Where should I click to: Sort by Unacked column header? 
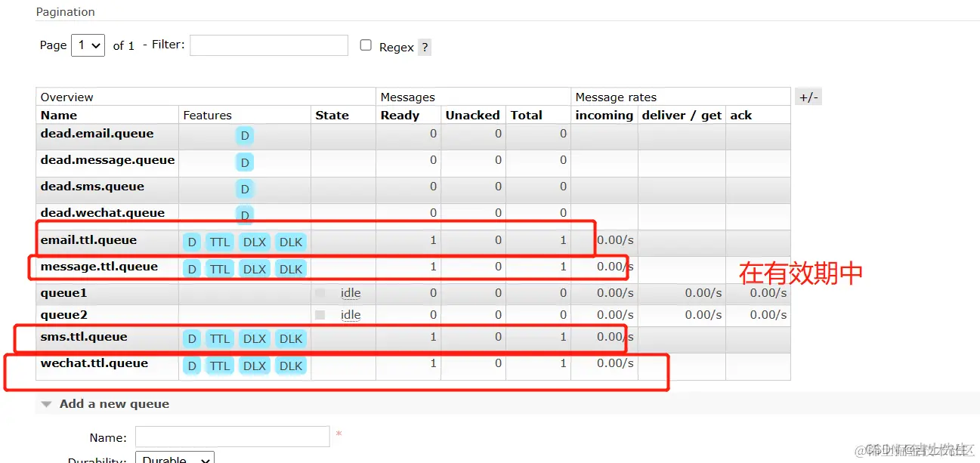[x=472, y=116]
